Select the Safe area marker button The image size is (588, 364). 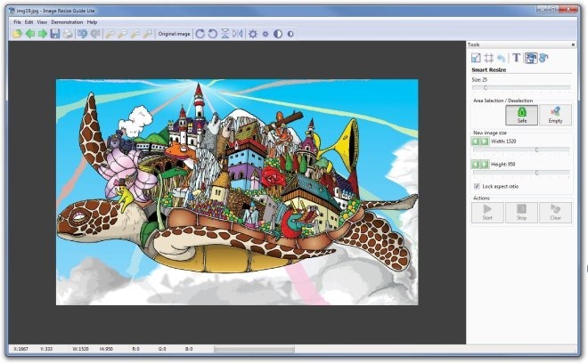[x=521, y=115]
